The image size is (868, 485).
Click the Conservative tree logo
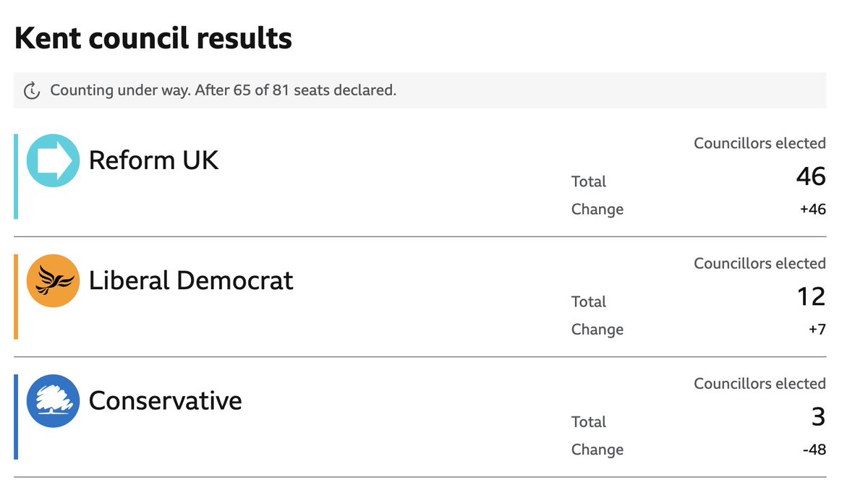tap(53, 400)
